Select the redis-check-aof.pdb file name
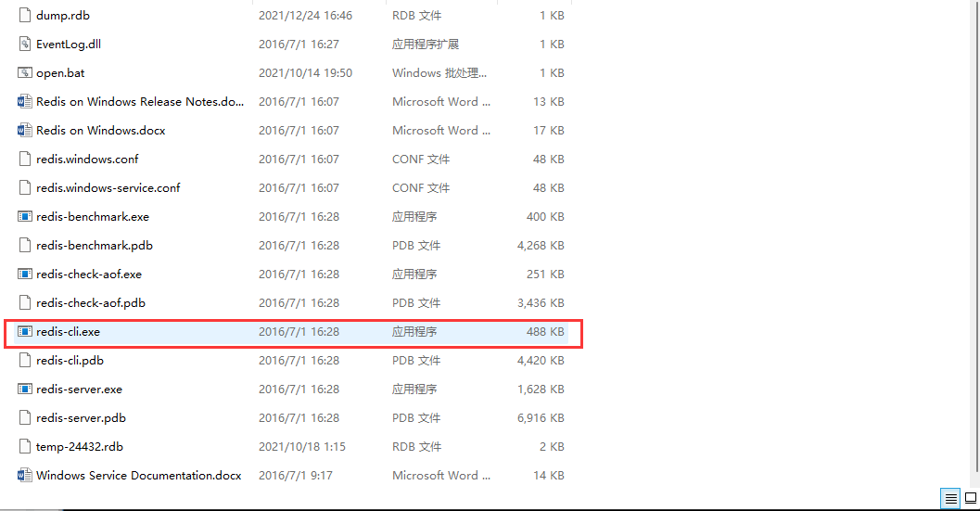Screen dimensions: 980x511 coord(91,302)
